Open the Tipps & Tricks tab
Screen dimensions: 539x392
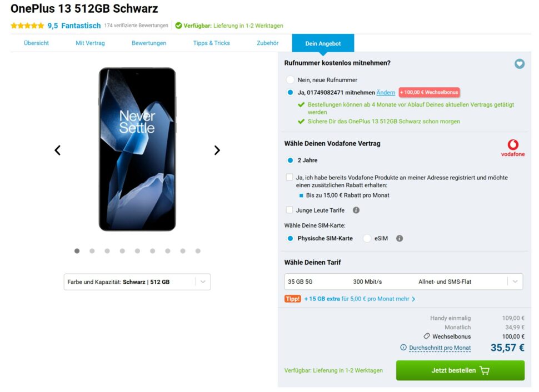[211, 43]
